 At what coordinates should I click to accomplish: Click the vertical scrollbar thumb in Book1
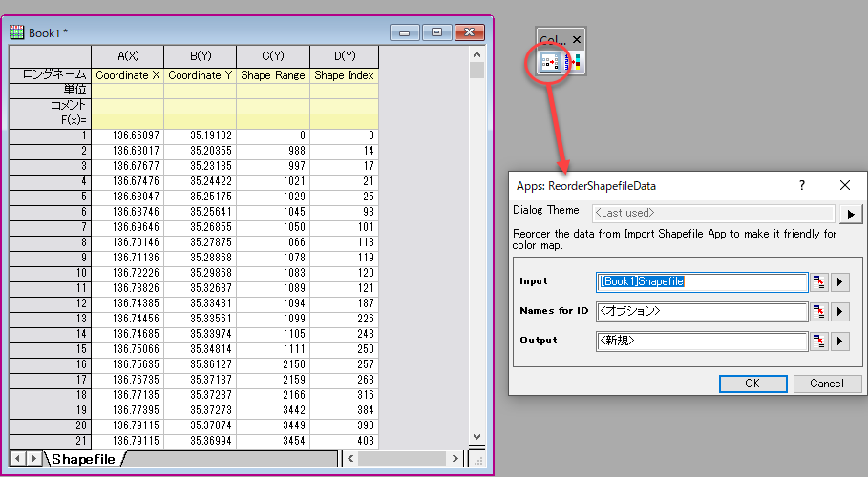click(476, 71)
